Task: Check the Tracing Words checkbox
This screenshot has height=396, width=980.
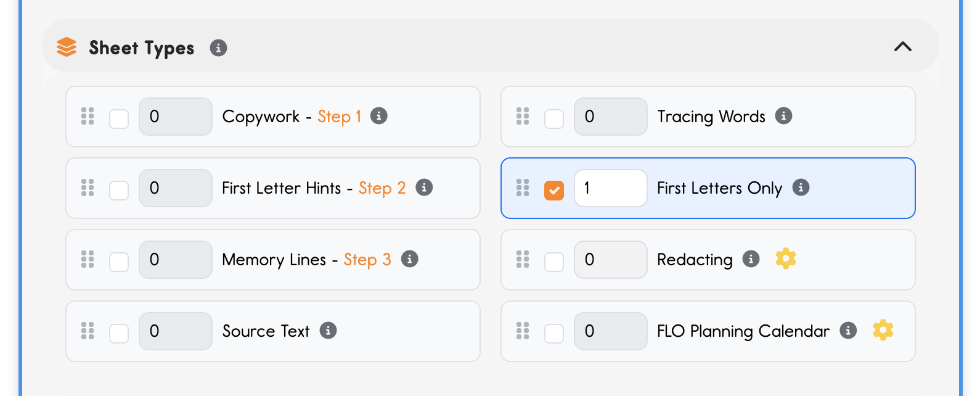Action: click(554, 118)
